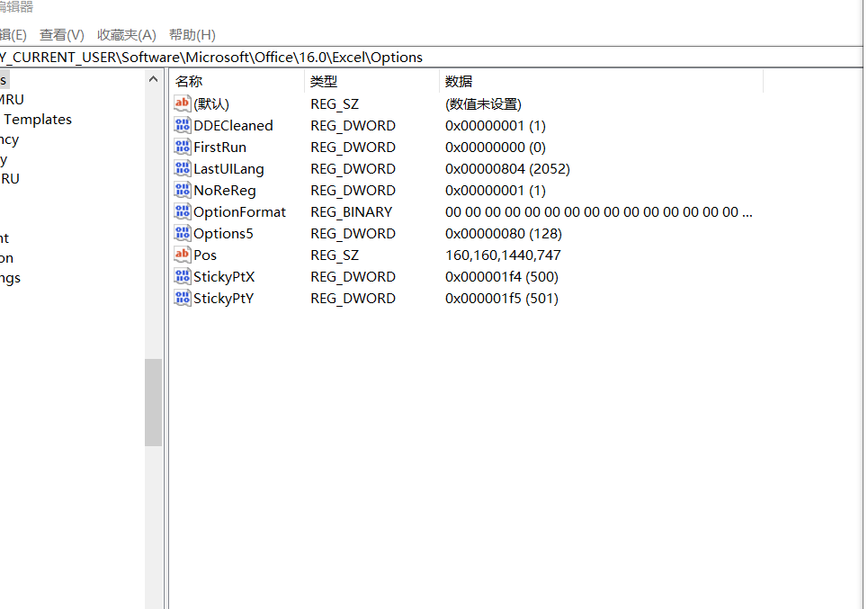Click the REG_DWORD type in StickyPtY row
This screenshot has width=868, height=609.
click(x=353, y=299)
